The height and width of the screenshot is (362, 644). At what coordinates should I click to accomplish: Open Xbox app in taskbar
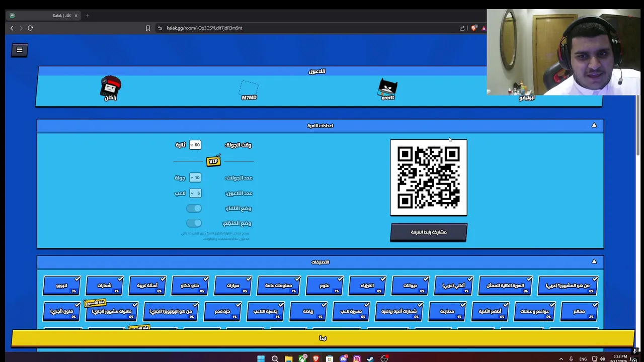point(302,358)
